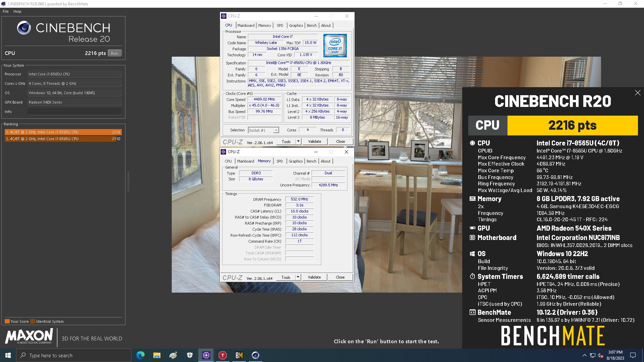Viewport: 644px width, 362px height.
Task: Open the Help menu in Cinebench
Action: point(17,11)
